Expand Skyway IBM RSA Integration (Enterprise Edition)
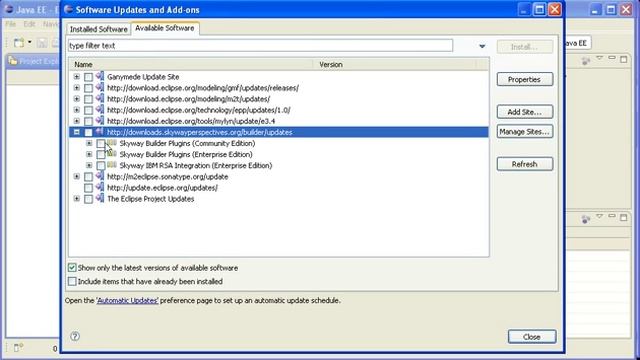 (x=89, y=165)
